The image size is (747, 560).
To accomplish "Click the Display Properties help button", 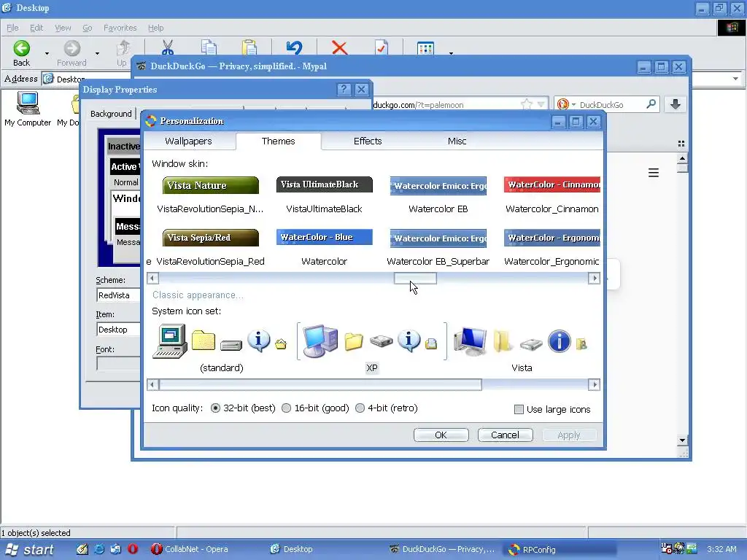I will click(344, 90).
